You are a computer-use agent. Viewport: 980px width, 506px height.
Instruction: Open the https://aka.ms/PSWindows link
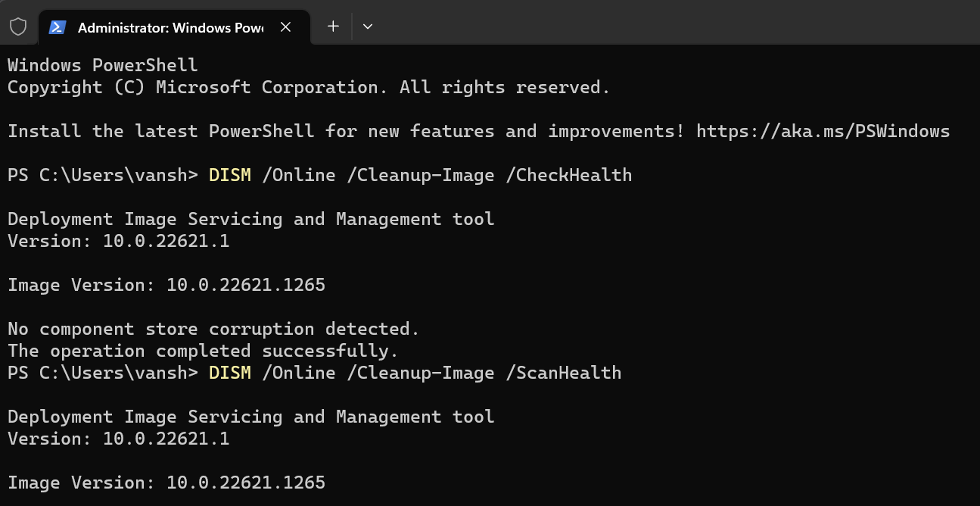pos(823,131)
